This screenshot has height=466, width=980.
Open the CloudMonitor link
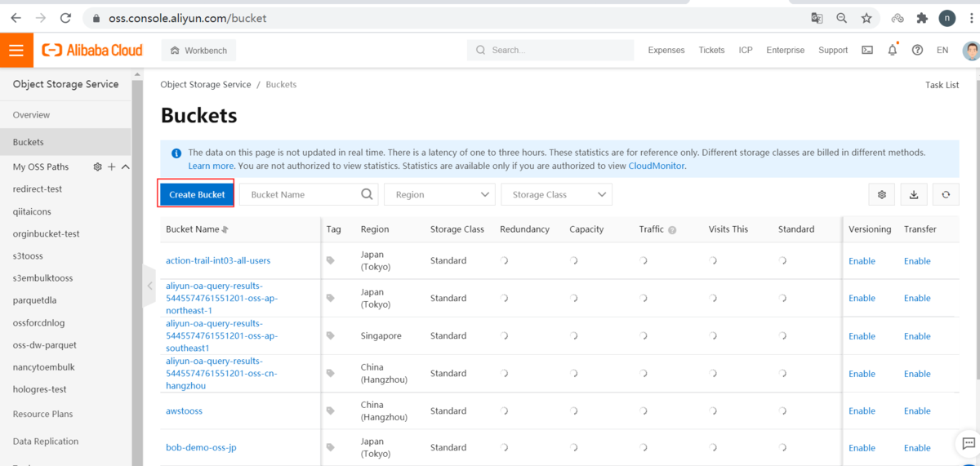point(657,166)
